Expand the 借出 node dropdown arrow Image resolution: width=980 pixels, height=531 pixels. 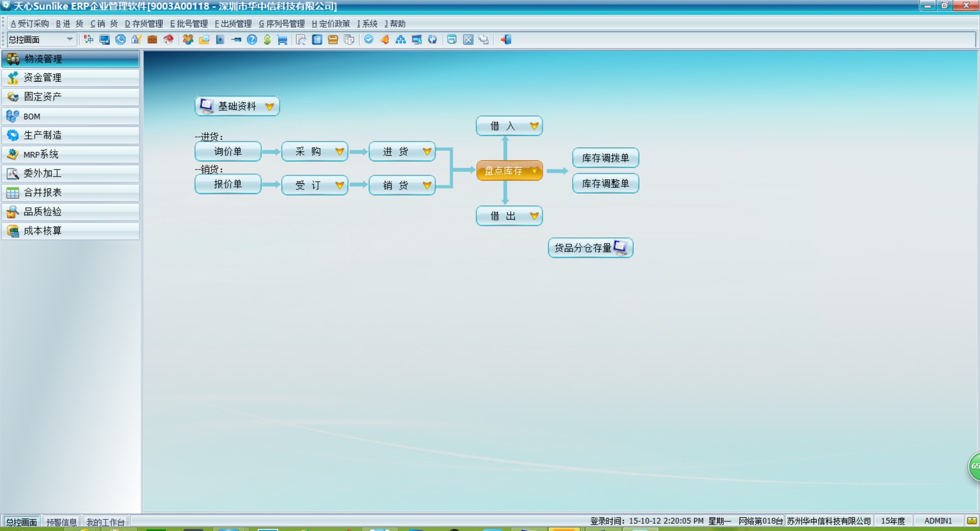click(534, 216)
